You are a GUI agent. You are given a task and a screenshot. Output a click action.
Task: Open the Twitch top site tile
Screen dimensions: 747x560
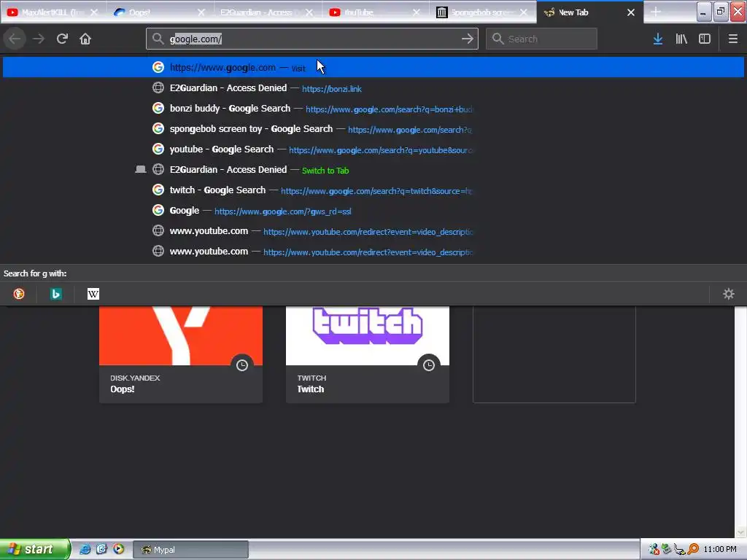pos(368,354)
